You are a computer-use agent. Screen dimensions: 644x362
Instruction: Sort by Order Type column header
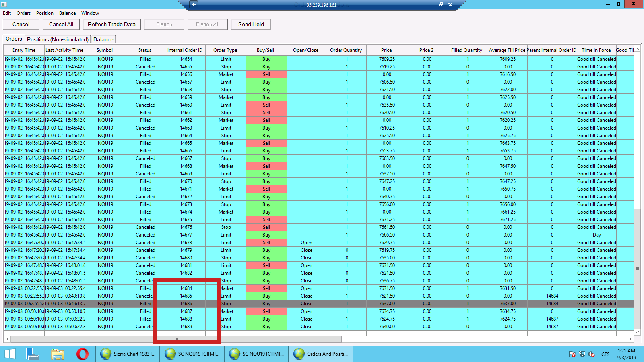[x=225, y=50]
